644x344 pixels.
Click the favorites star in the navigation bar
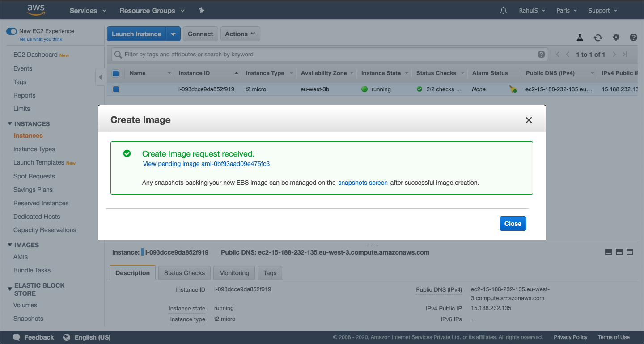tap(201, 10)
